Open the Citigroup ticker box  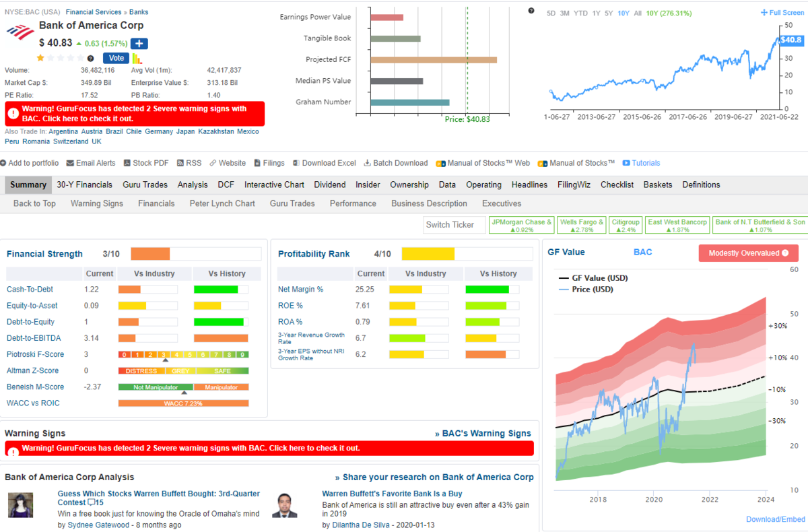coord(626,226)
